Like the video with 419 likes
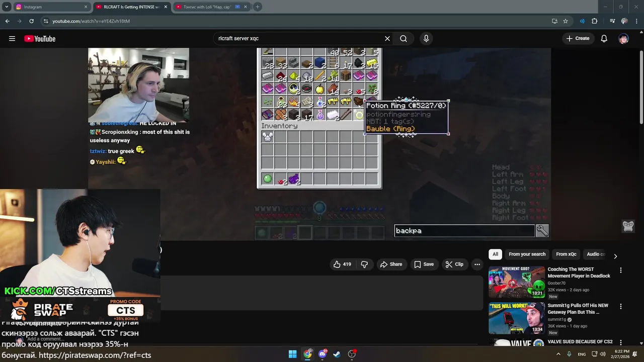 (x=342, y=264)
